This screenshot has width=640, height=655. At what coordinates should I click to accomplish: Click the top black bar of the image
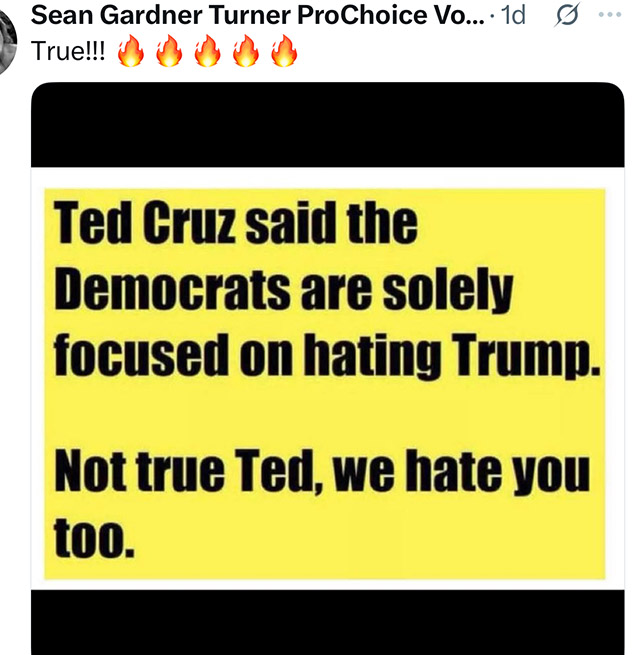click(328, 125)
